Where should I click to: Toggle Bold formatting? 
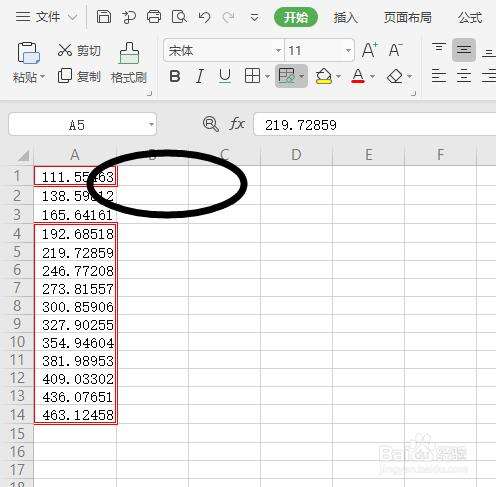click(175, 76)
